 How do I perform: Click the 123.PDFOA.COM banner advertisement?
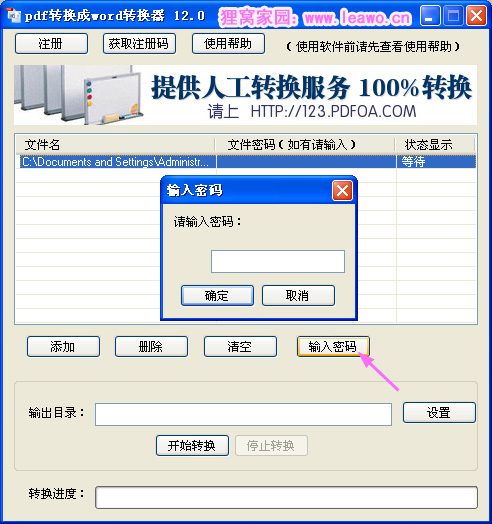click(246, 95)
